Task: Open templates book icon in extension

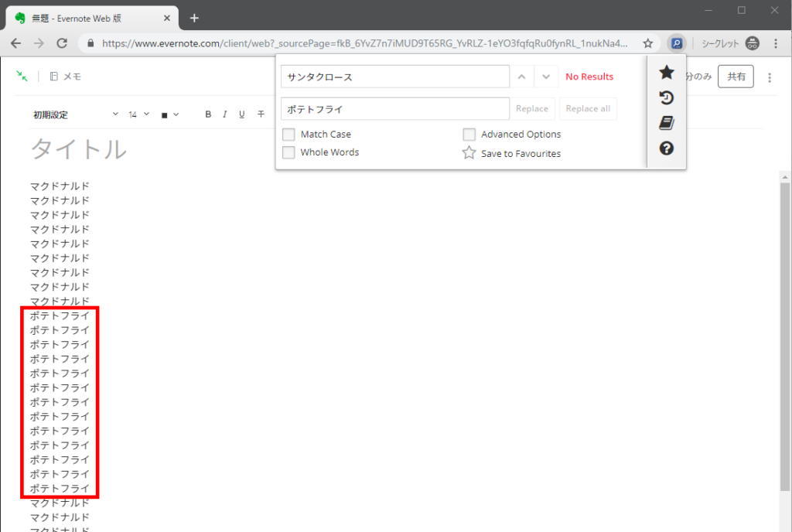Action: click(x=666, y=123)
